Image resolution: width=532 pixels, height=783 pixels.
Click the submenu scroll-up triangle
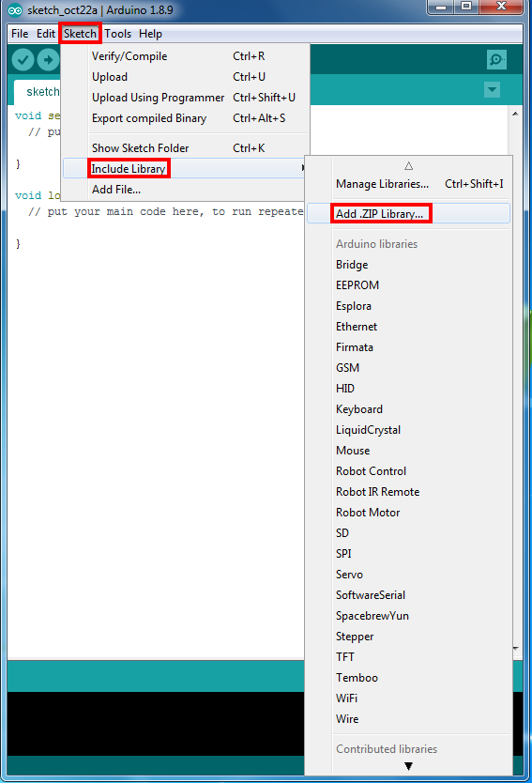(409, 166)
